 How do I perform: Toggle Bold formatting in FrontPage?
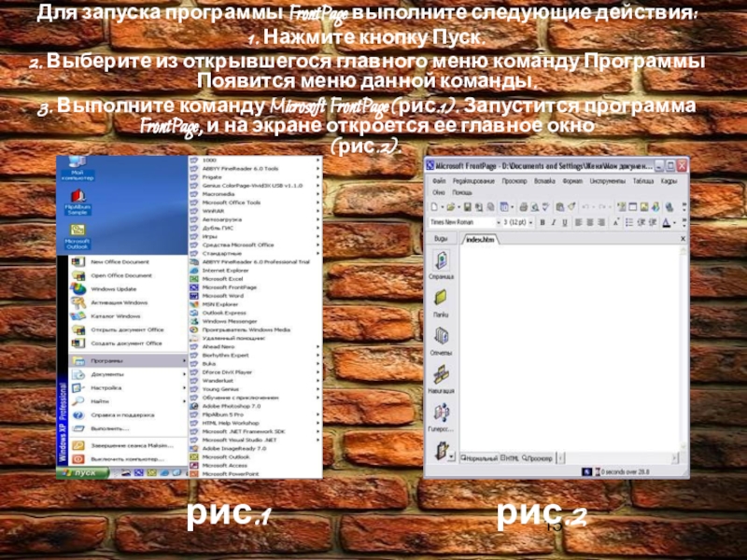pos(543,222)
